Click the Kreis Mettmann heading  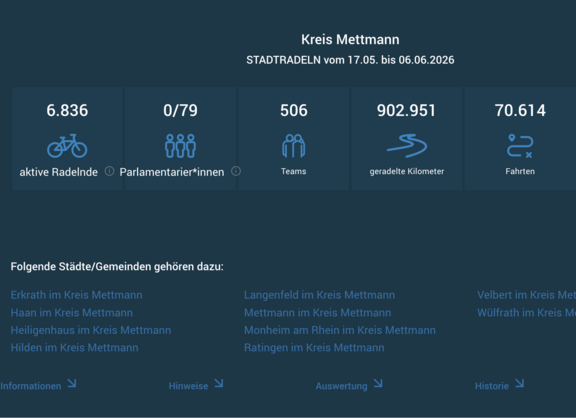click(350, 40)
